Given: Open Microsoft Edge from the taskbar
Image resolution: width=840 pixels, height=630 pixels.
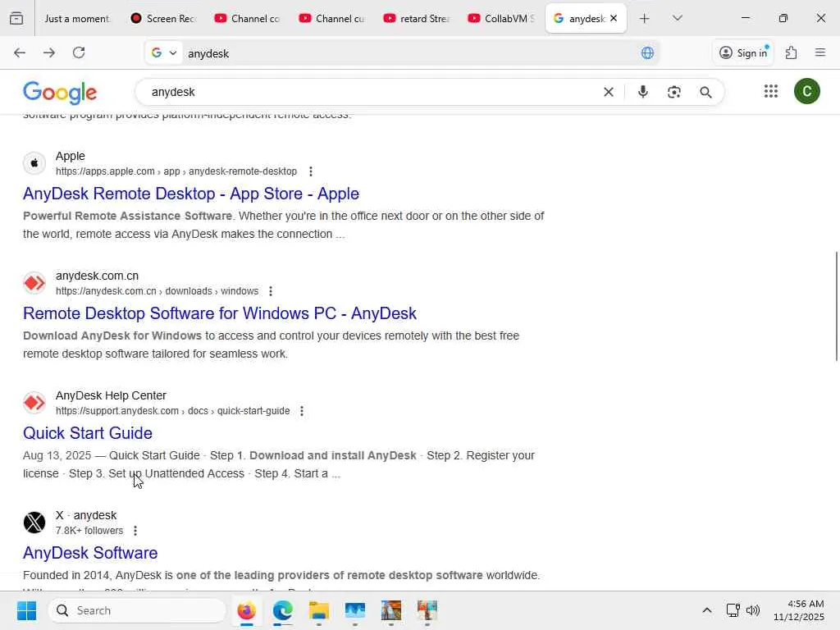Looking at the screenshot, I should [x=282, y=610].
